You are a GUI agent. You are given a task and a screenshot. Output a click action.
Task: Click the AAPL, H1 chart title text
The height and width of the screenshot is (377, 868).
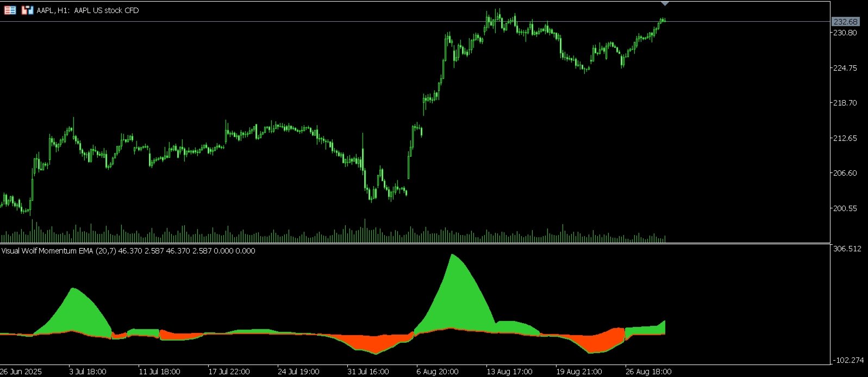coord(88,10)
